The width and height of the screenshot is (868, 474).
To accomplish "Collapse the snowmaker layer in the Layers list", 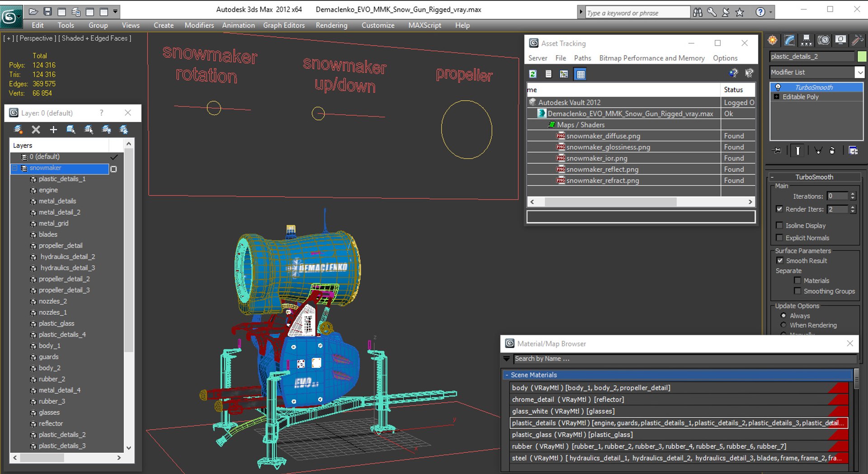I will click(x=15, y=168).
